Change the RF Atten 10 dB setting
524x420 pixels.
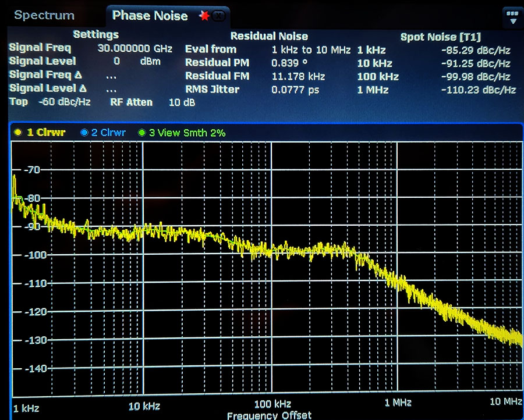coord(153,102)
